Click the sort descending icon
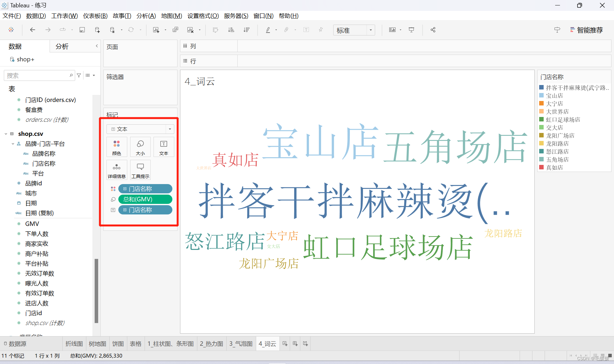This screenshot has height=364, width=614. click(x=246, y=30)
